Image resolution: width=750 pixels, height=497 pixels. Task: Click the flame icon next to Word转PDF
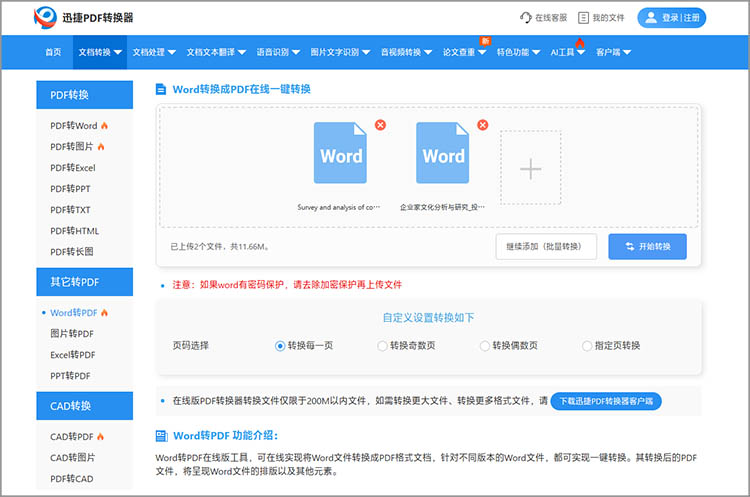104,312
